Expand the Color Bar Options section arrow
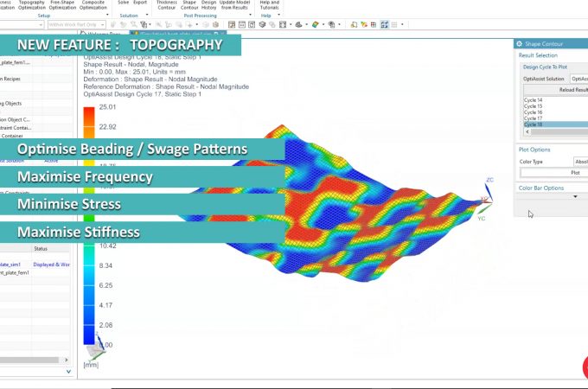Viewport: 588px width, 389px height. tap(575, 196)
